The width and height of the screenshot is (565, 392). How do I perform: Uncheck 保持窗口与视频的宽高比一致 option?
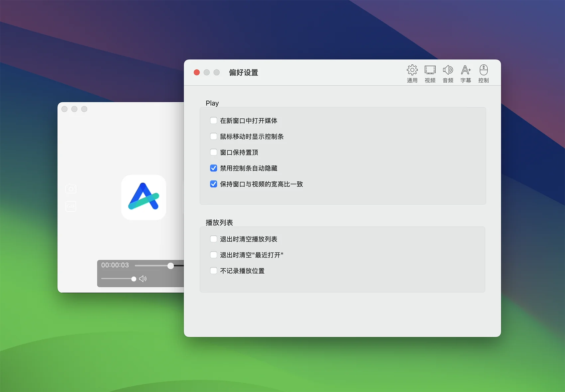click(214, 184)
